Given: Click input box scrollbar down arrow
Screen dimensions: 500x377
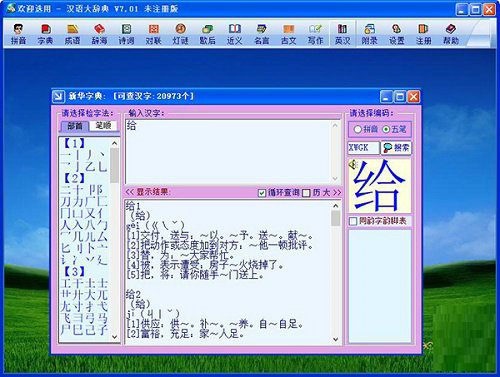Looking at the screenshot, I should coord(335,178).
